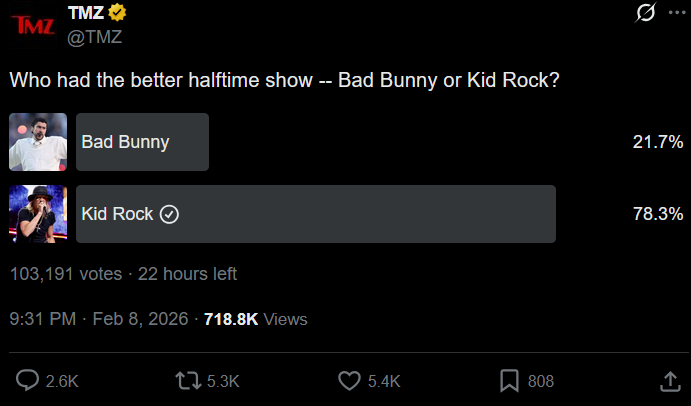
Task: Click the 103,191 votes text
Action: [65, 273]
